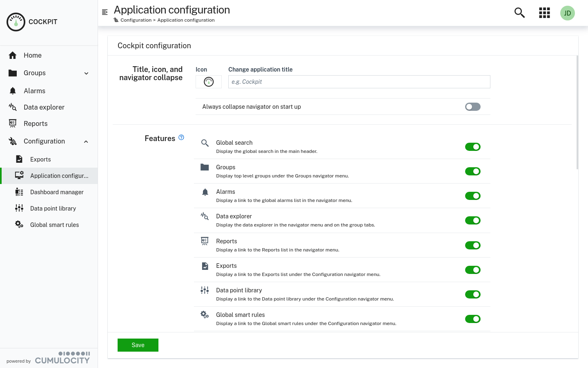The height and width of the screenshot is (368, 588).
Task: Open the application switcher grid
Action: point(544,13)
